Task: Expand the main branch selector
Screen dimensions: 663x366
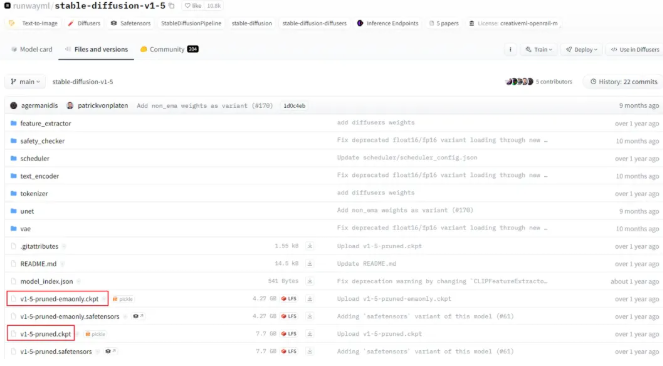Action: tap(25, 82)
